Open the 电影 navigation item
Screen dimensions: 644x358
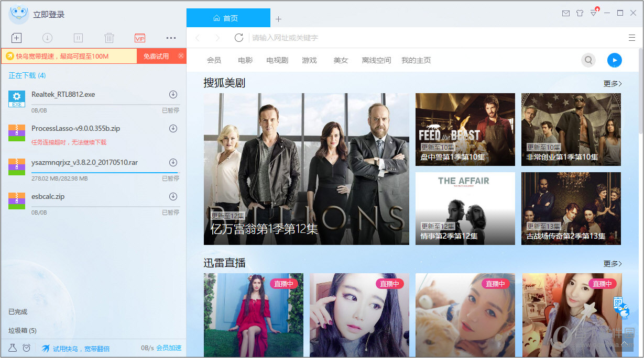pos(245,60)
